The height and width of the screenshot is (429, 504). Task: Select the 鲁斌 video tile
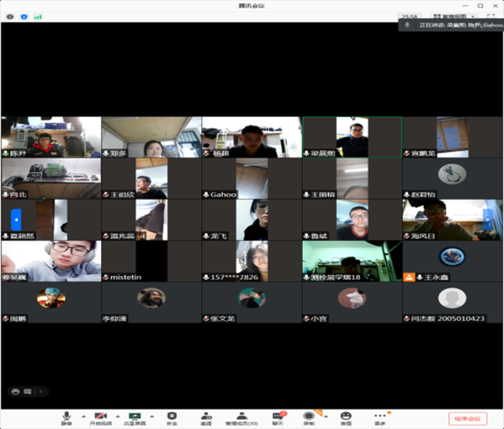[352, 220]
